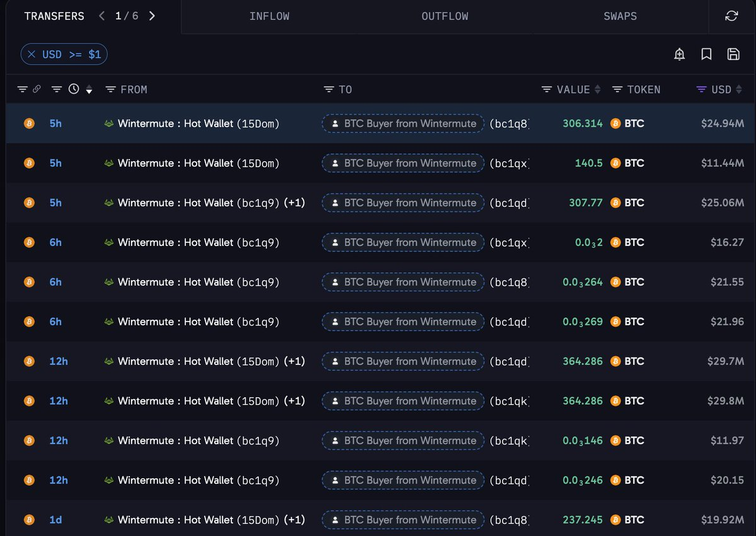756x536 pixels.
Task: Open the VALUE column filter
Action: tap(547, 90)
